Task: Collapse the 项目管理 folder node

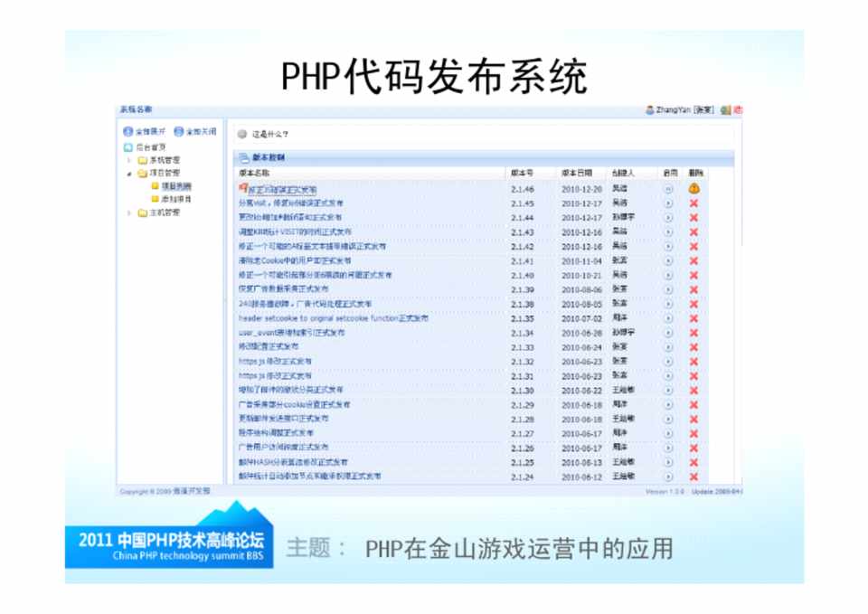Action: [130, 173]
